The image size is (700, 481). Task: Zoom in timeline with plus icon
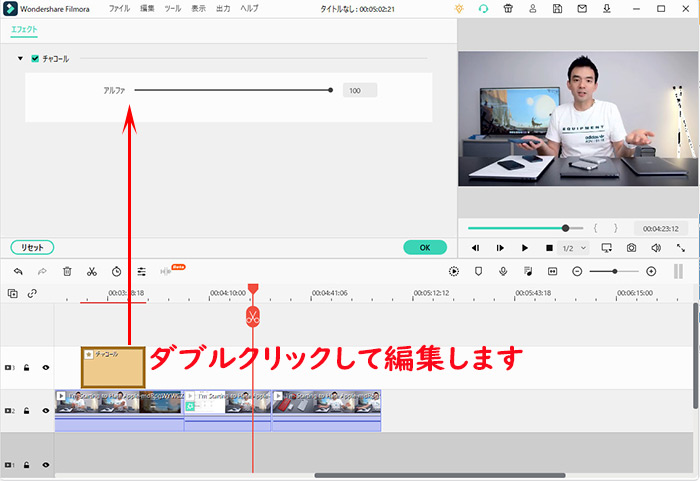pos(651,271)
